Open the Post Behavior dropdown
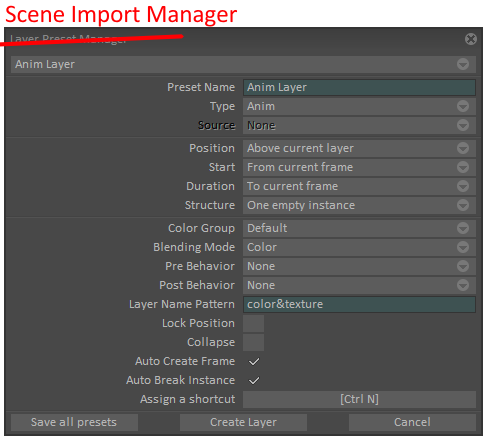 tap(359, 285)
